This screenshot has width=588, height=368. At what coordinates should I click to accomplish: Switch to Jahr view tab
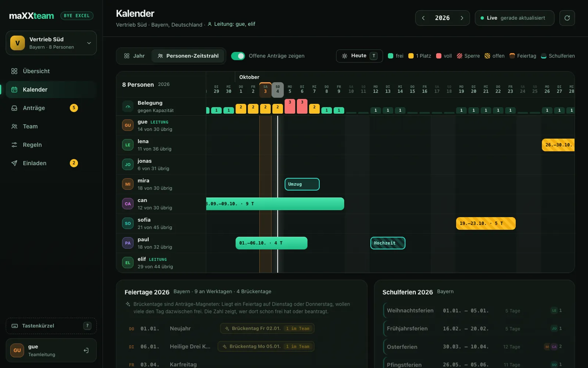(135, 56)
